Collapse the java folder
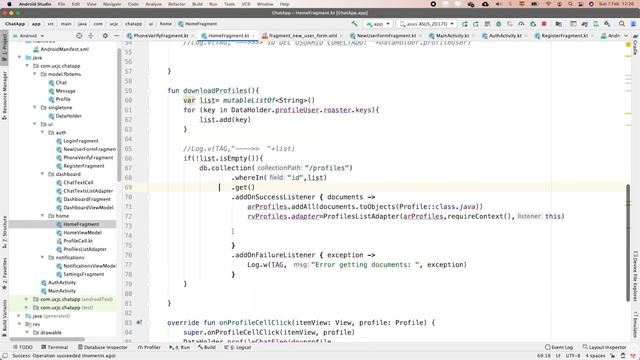The width and height of the screenshot is (640, 360). (x=19, y=58)
